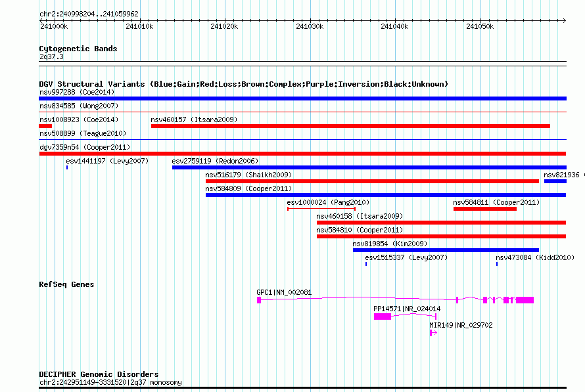This screenshot has height=392, width=585.
Task: Open the esv1000024 (Pang2010) label
Action: (328, 202)
